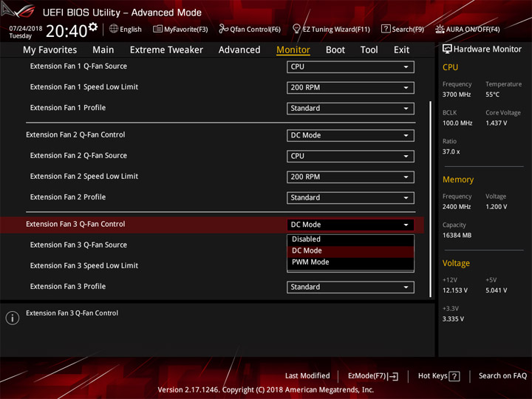Click the Search question mark icon
The height and width of the screenshot is (399, 532).
tap(386, 29)
